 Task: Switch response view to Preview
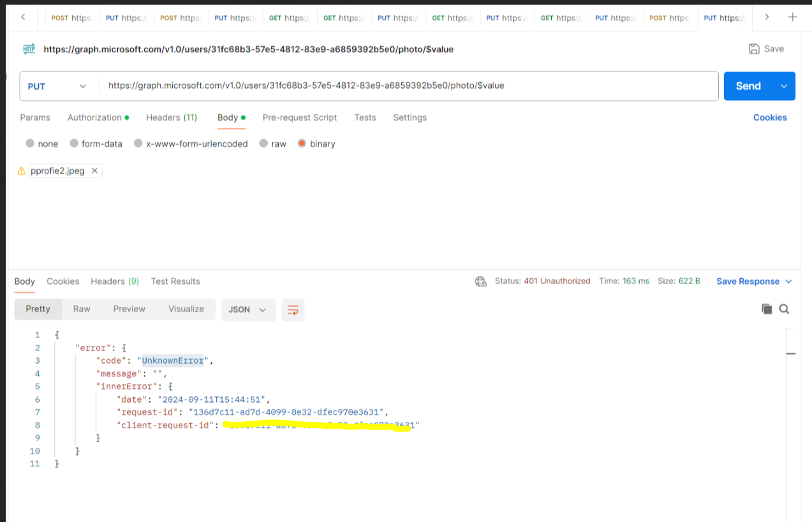point(129,309)
